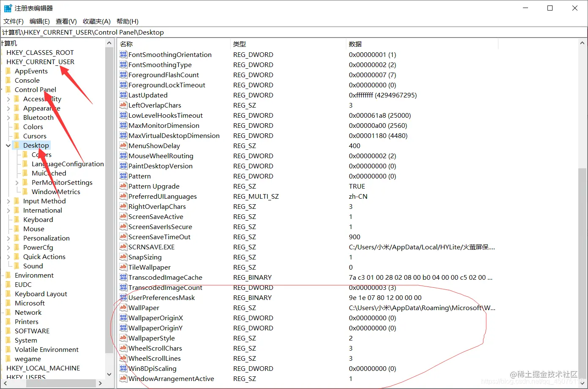Click the binary icon beside TranscodedImageCache
Viewport: 588px width, 389px height.
(x=123, y=277)
